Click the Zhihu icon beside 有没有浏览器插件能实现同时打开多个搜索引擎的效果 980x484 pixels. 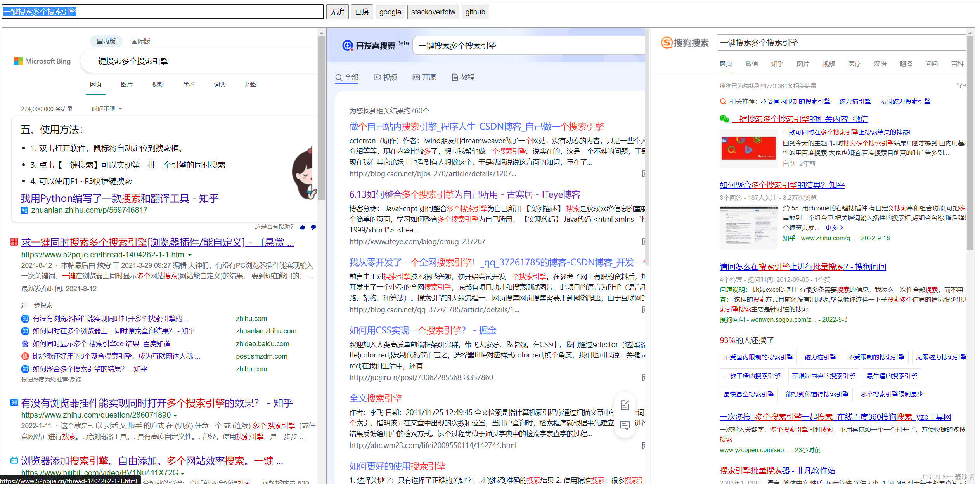(x=14, y=402)
